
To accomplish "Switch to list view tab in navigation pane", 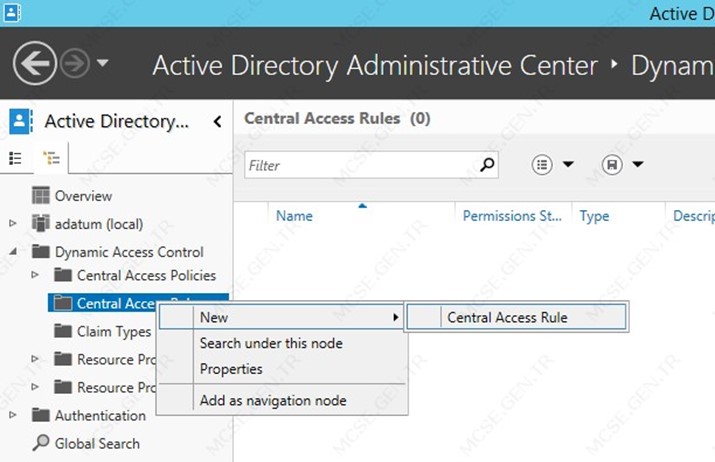I will click(16, 158).
